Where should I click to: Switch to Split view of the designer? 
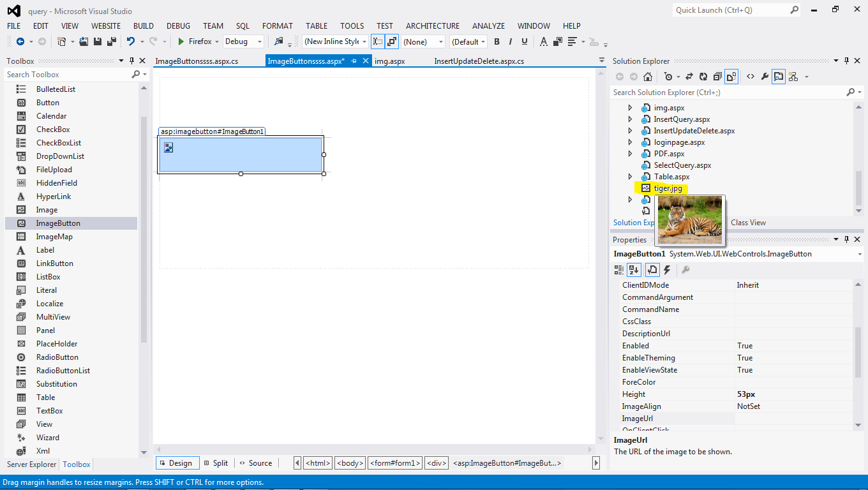point(216,463)
